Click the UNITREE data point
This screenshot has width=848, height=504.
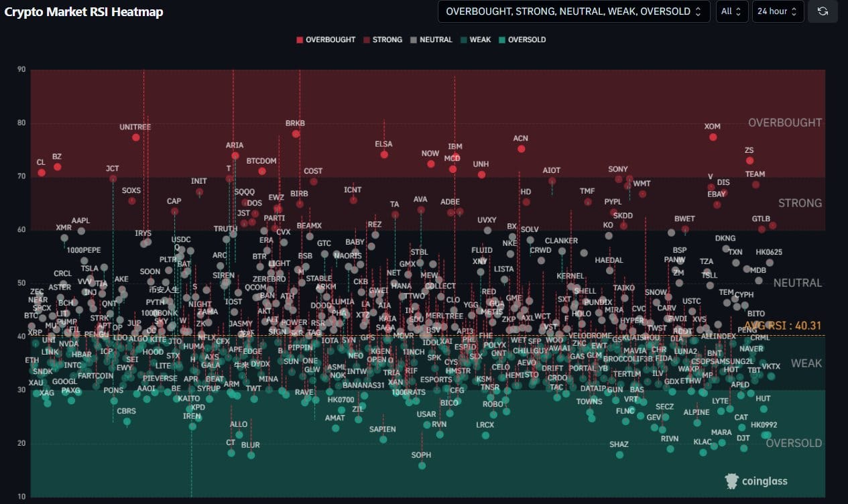[x=135, y=137]
